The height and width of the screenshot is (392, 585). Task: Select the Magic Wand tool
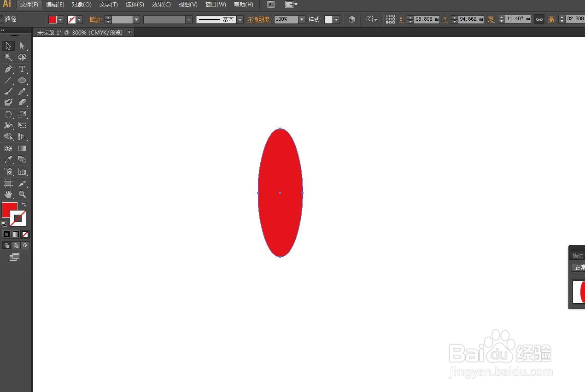[x=8, y=58]
